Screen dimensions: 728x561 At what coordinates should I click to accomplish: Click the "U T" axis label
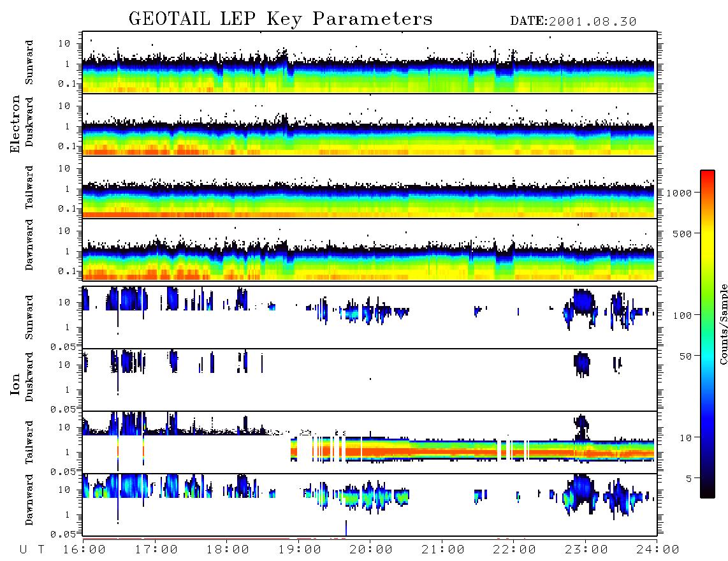32,550
